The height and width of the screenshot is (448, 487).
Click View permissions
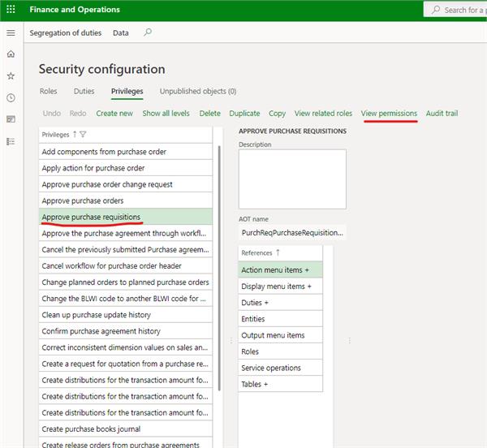(389, 114)
